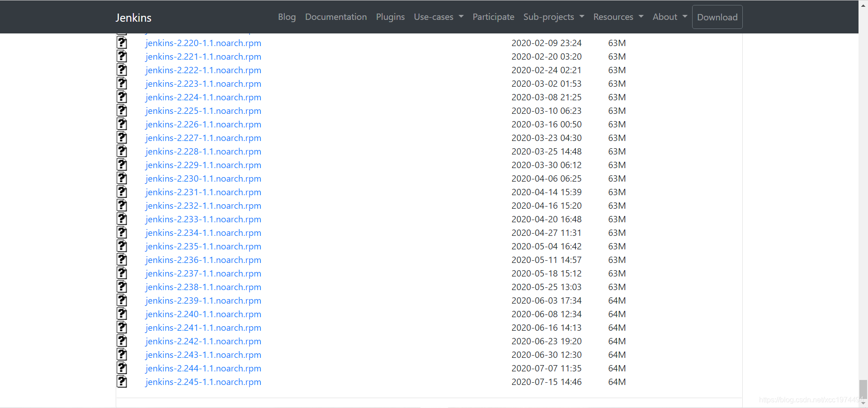The image size is (868, 408).
Task: Open the Resources dropdown menu
Action: pos(618,17)
